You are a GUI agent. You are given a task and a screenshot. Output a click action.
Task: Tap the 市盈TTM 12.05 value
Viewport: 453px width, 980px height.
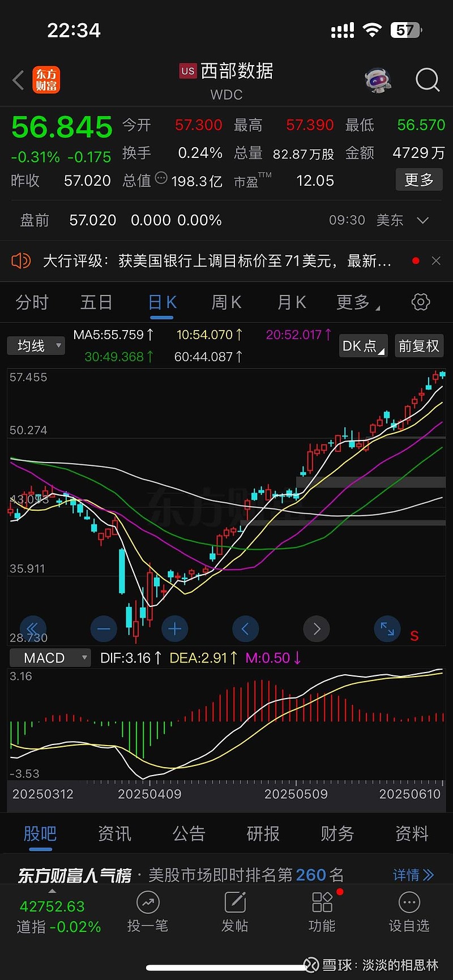click(284, 181)
